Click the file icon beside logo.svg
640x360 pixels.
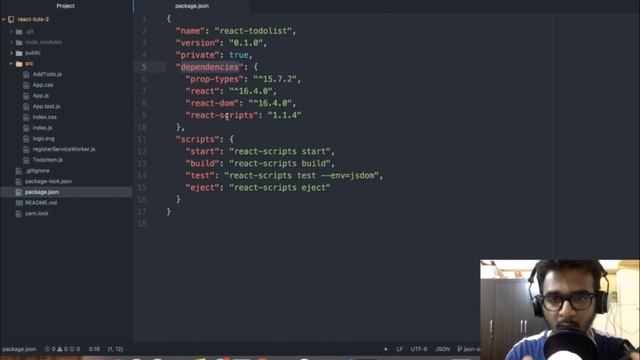(26, 139)
